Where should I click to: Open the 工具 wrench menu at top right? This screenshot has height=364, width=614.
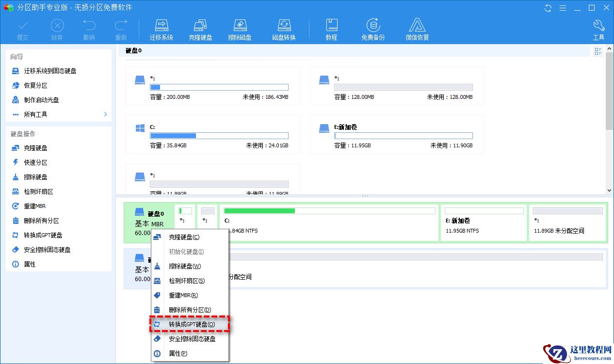[x=598, y=28]
